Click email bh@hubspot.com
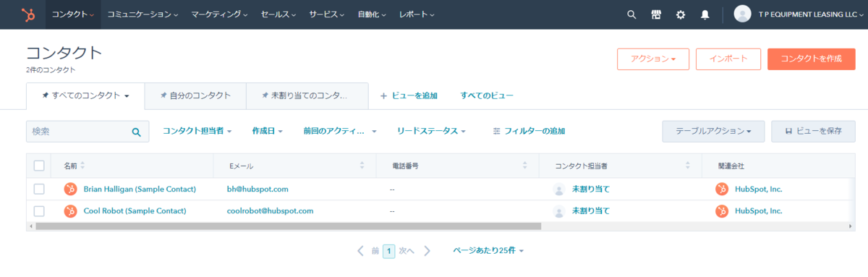Viewport: 868px width, 277px height. [x=258, y=189]
